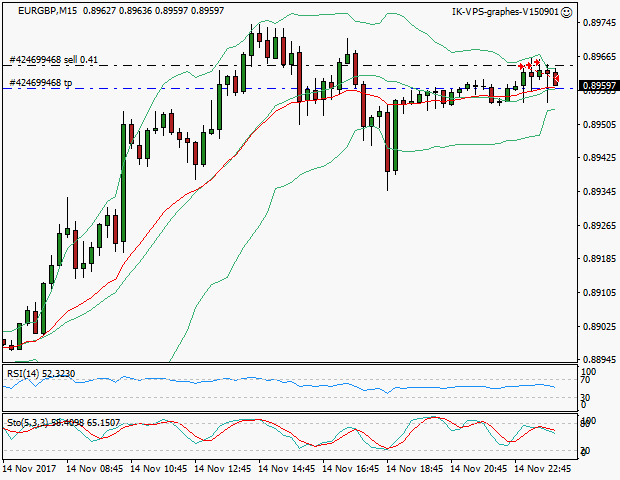The height and width of the screenshot is (480, 620).
Task: Click the 0.89745 price scale label
Action: (x=599, y=23)
